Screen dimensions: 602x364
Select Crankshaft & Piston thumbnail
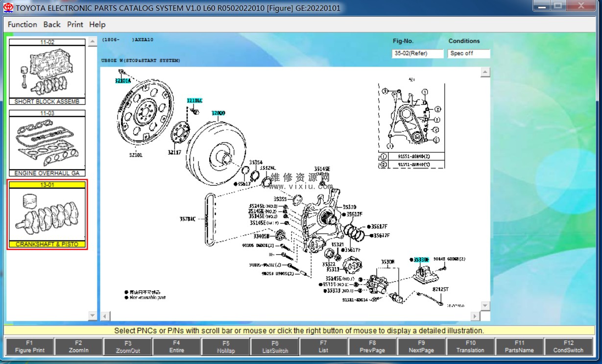[47, 215]
